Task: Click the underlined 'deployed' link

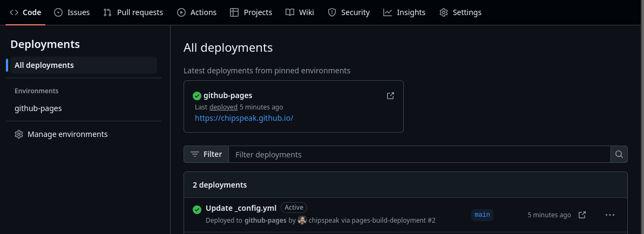Action: click(x=223, y=107)
